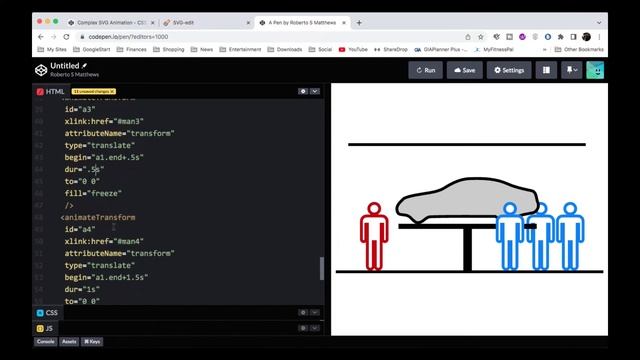
Task: Click the author name Roberto S Matthews
Action: pyautogui.click(x=75, y=75)
